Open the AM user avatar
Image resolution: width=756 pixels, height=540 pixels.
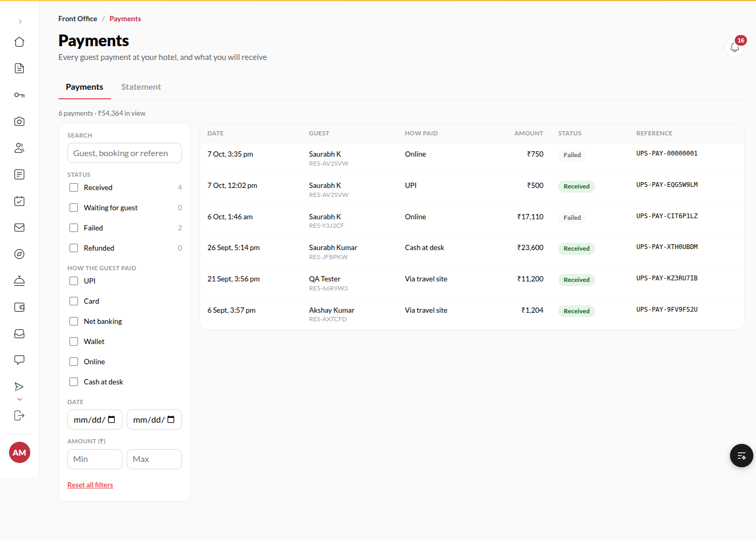tap(20, 452)
